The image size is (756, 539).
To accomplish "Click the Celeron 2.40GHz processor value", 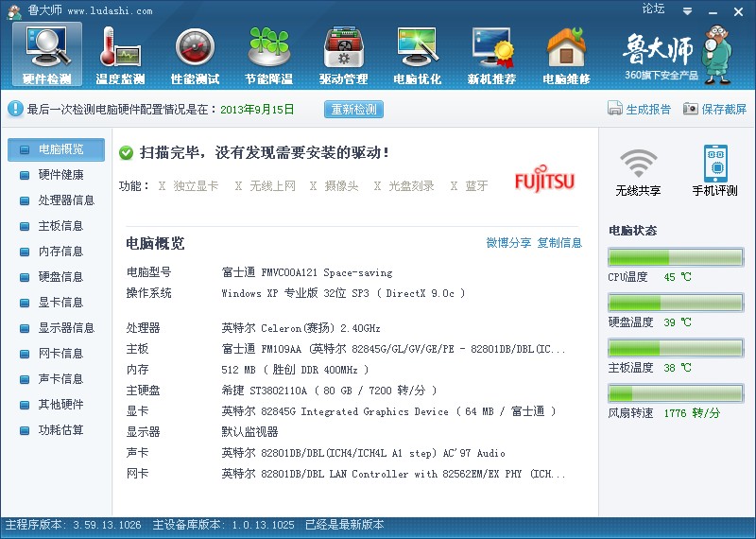I will tap(301, 328).
